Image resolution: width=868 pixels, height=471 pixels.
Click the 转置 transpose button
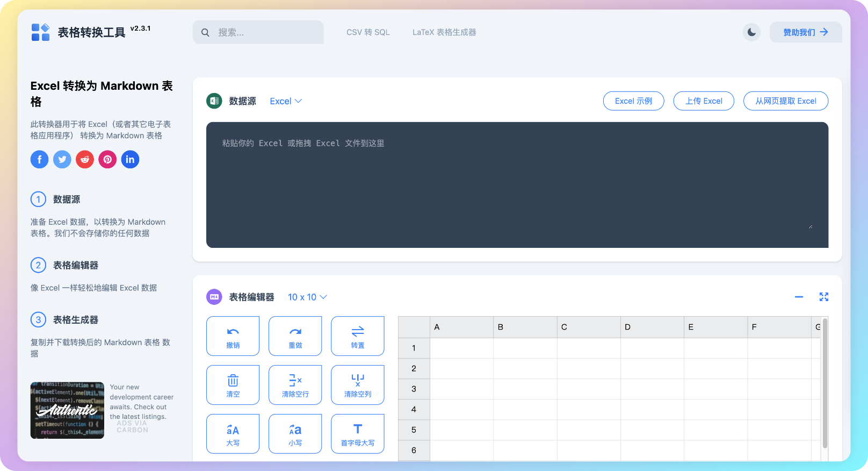point(358,336)
